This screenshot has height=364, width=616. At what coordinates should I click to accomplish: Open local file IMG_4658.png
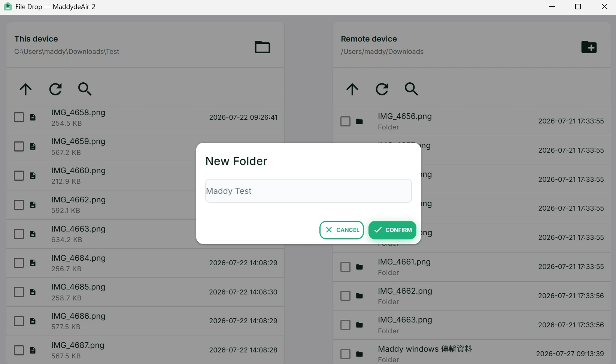point(78,113)
